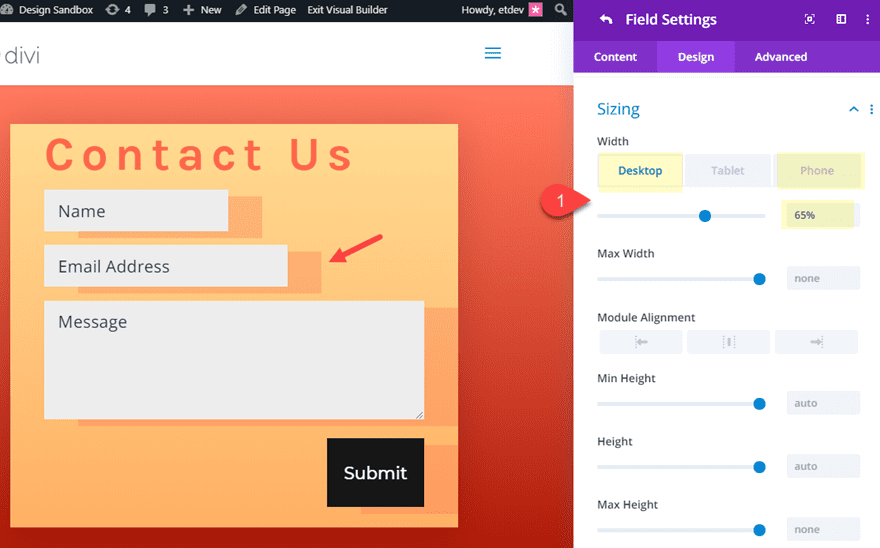Open the Sizing section three-dot options
This screenshot has width=880, height=548.
[871, 109]
